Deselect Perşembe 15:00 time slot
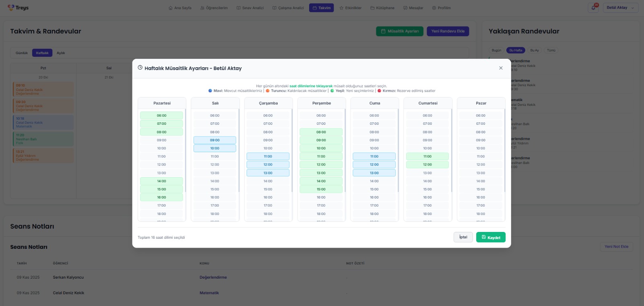Screen dimensions: 644x306 [x=321, y=189]
